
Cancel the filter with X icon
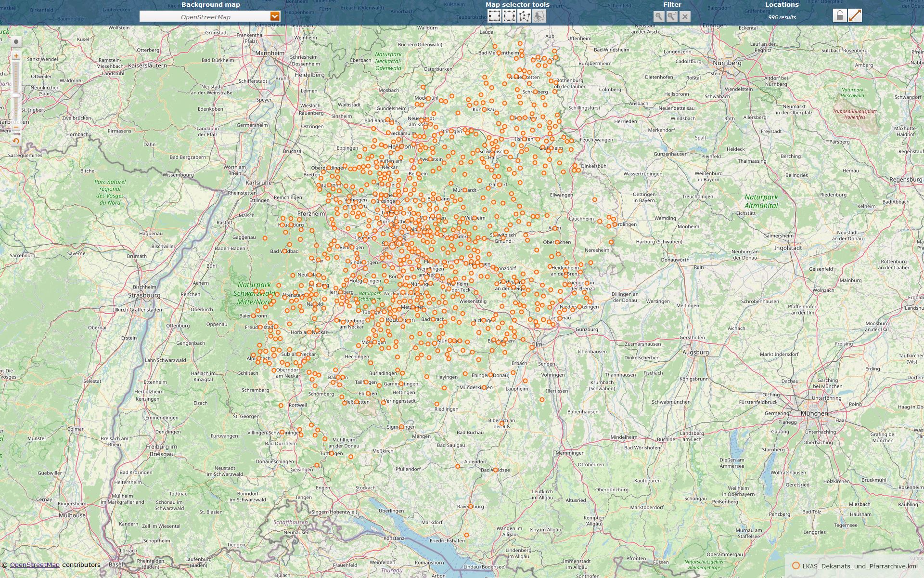coord(685,16)
